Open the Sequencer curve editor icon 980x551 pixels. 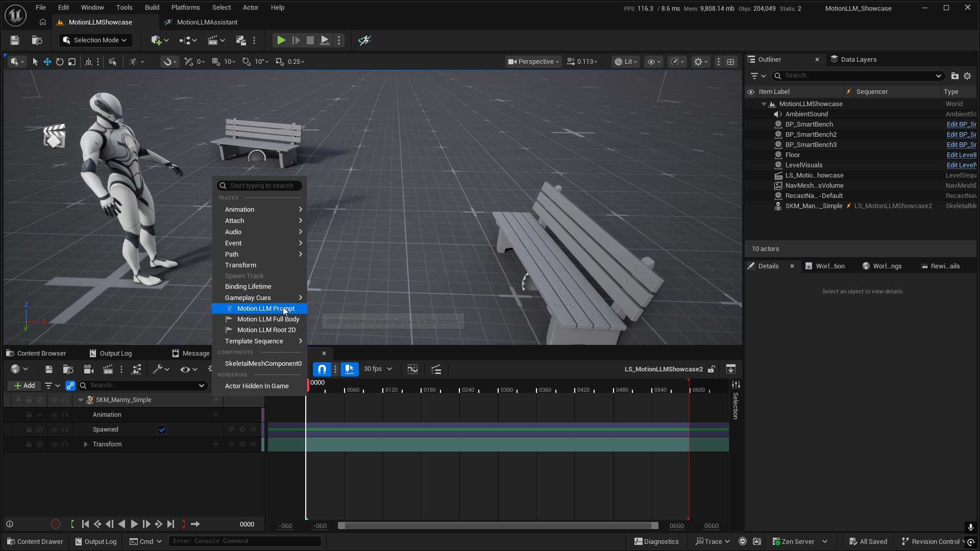pyautogui.click(x=412, y=369)
